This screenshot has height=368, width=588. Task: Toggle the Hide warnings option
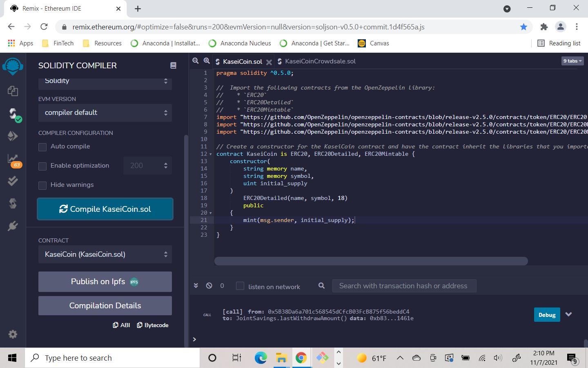(x=42, y=185)
